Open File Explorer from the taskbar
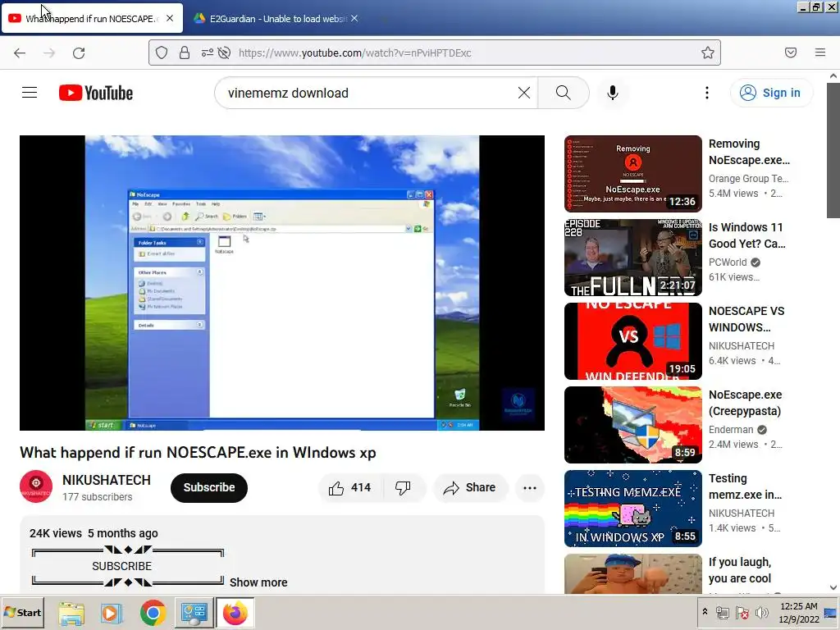This screenshot has height=630, width=840. [x=71, y=613]
